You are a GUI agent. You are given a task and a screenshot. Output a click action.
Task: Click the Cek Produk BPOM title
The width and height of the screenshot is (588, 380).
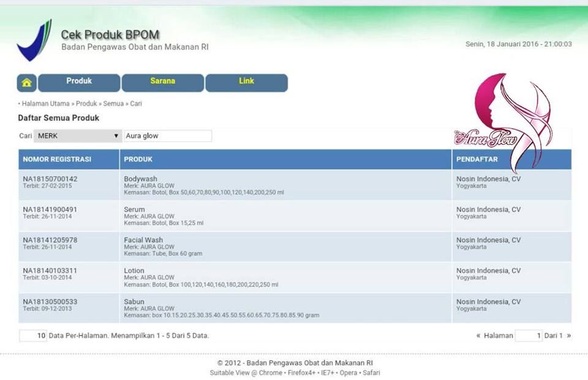click(110, 34)
